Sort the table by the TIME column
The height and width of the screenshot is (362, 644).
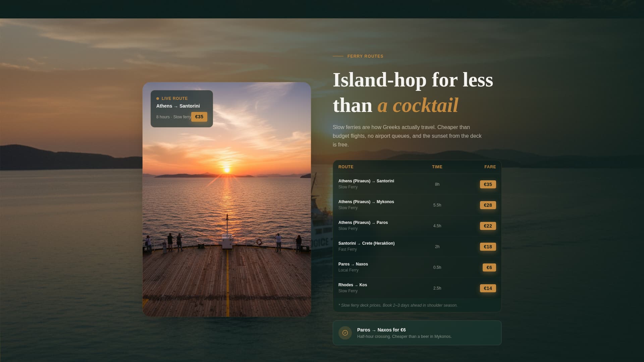[437, 167]
